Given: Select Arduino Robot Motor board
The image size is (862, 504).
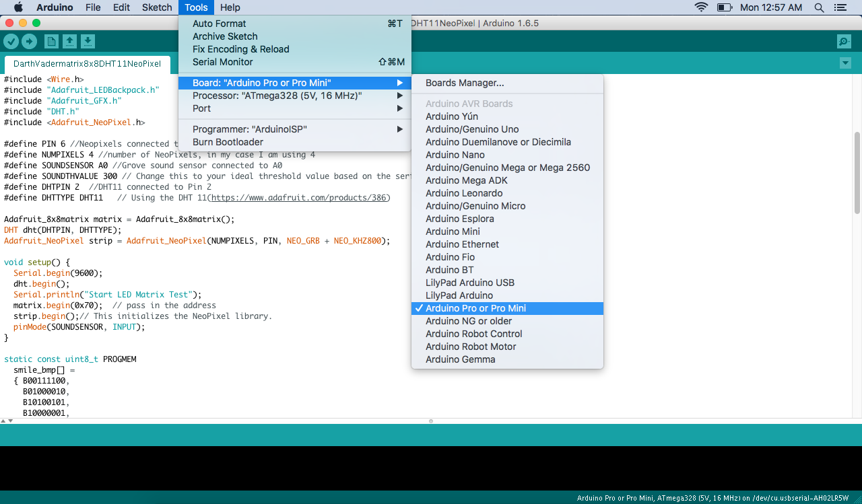Looking at the screenshot, I should pos(507,347).
